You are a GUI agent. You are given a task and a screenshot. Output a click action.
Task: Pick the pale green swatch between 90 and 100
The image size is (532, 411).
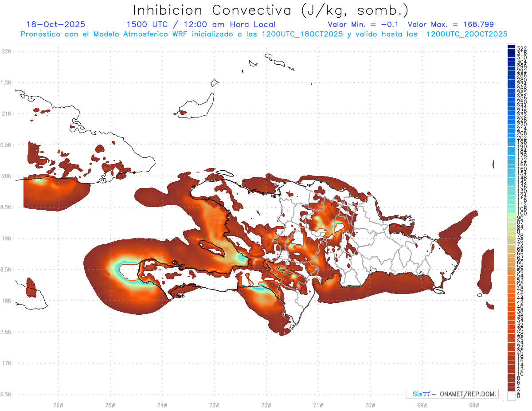click(x=512, y=216)
